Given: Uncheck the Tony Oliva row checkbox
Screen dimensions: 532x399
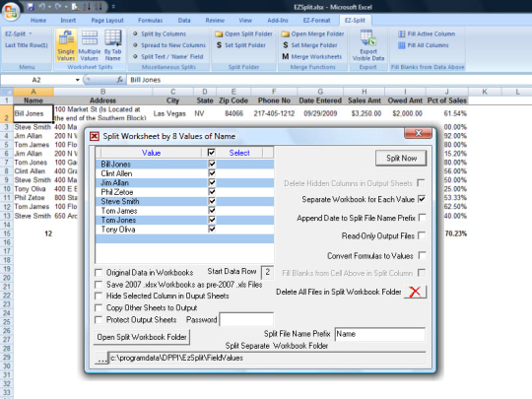Looking at the screenshot, I should pyautogui.click(x=212, y=229).
